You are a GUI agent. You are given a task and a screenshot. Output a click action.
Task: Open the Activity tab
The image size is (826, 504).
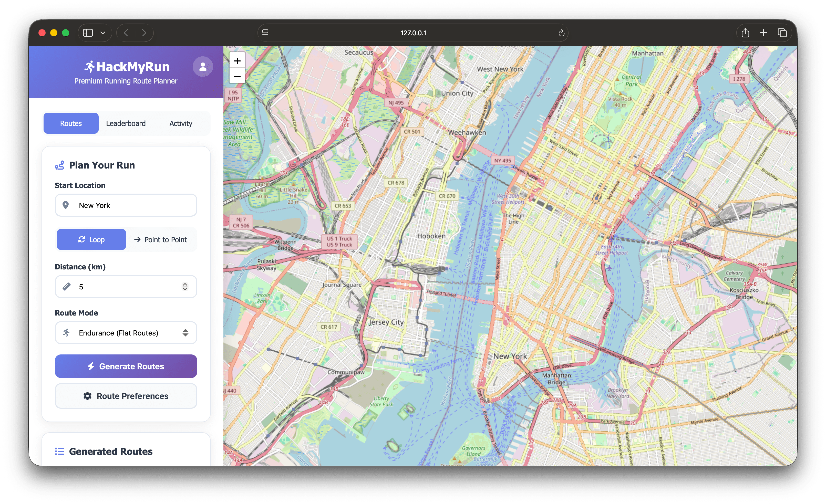(181, 123)
